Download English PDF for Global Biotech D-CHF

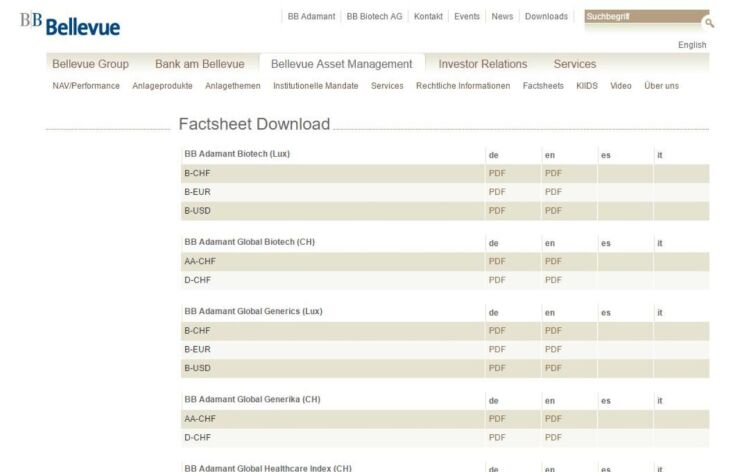553,280
